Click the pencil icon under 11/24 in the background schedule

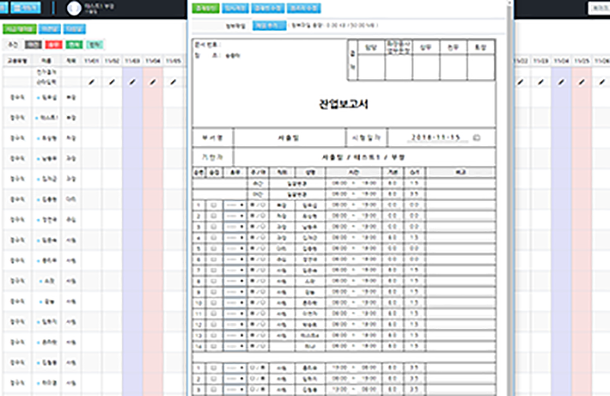(x=561, y=82)
